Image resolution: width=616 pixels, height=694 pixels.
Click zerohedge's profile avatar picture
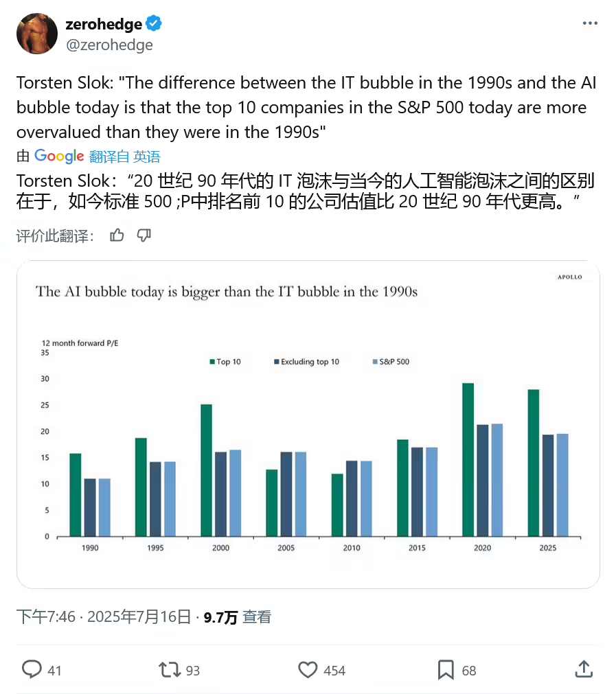coord(36,33)
